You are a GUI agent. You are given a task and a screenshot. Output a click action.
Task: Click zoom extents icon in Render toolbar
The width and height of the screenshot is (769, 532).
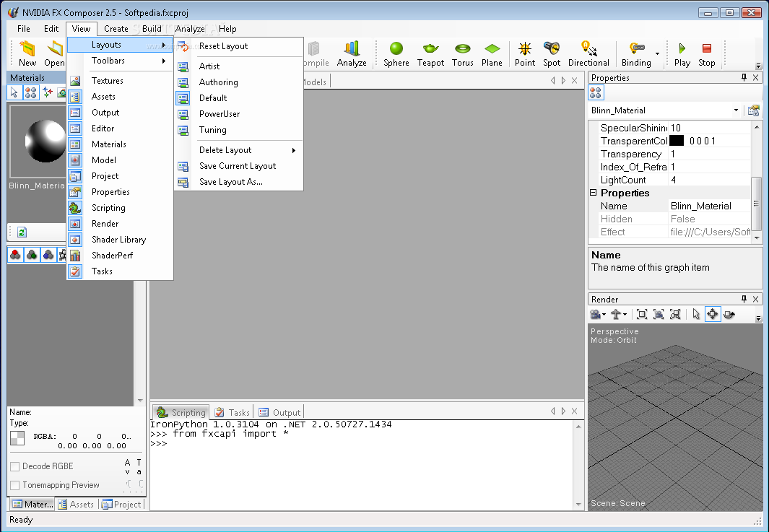641,314
